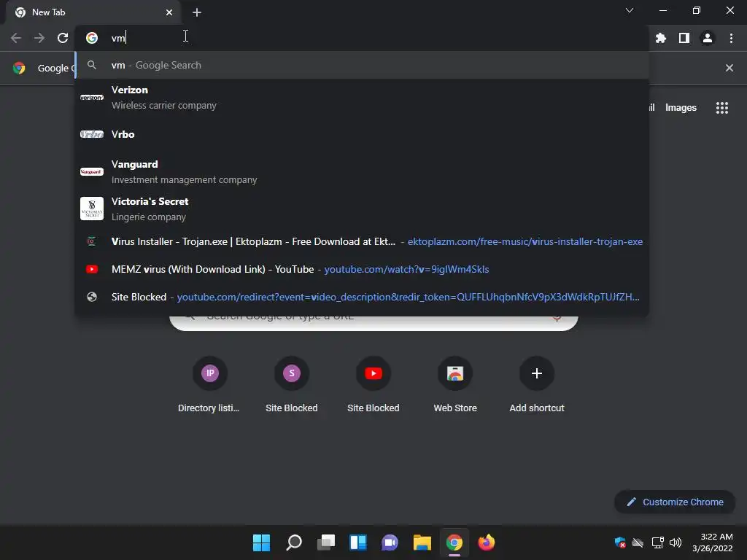The width and height of the screenshot is (747, 560).
Task: Open Site Blocked shortcut with S icon
Action: click(292, 385)
